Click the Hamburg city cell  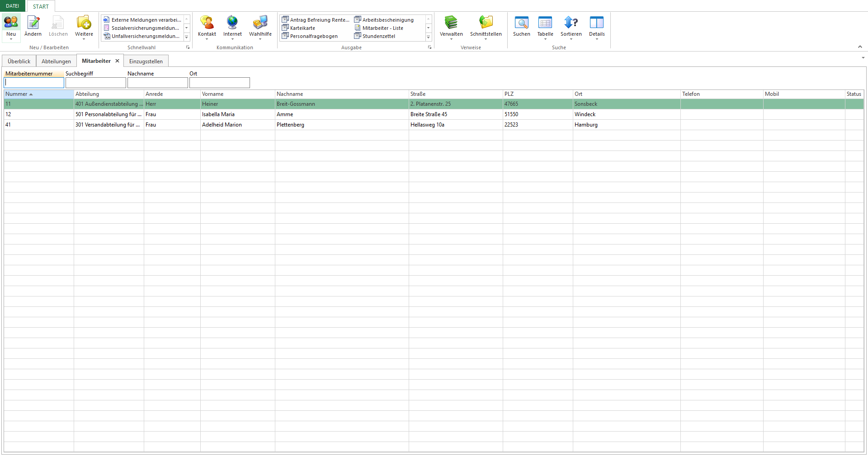(627, 125)
